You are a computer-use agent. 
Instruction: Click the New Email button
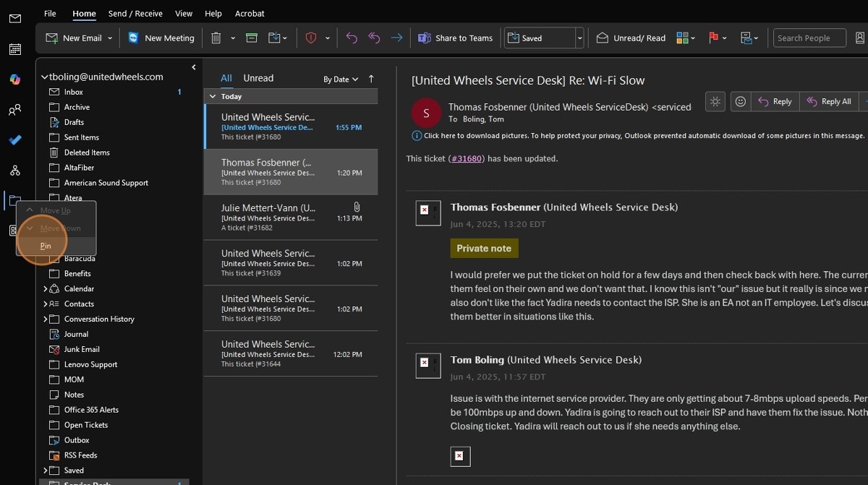tap(73, 38)
